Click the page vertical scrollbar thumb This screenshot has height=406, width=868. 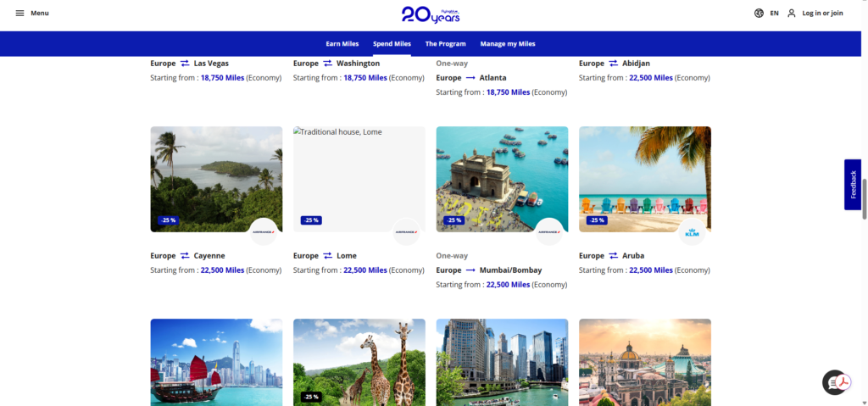(864, 198)
